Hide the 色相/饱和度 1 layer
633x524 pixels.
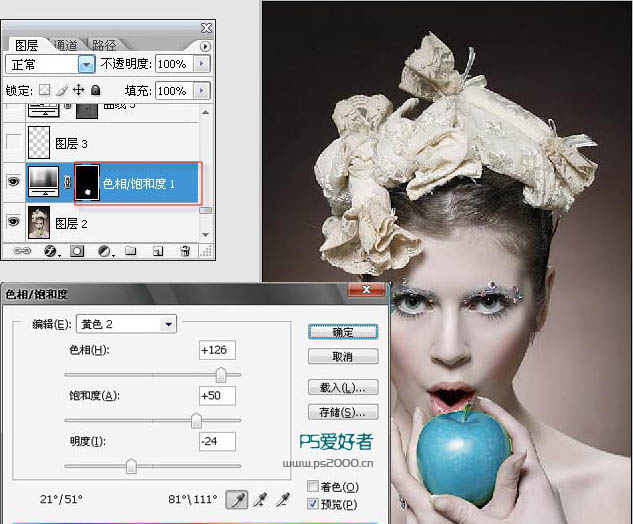coord(13,182)
